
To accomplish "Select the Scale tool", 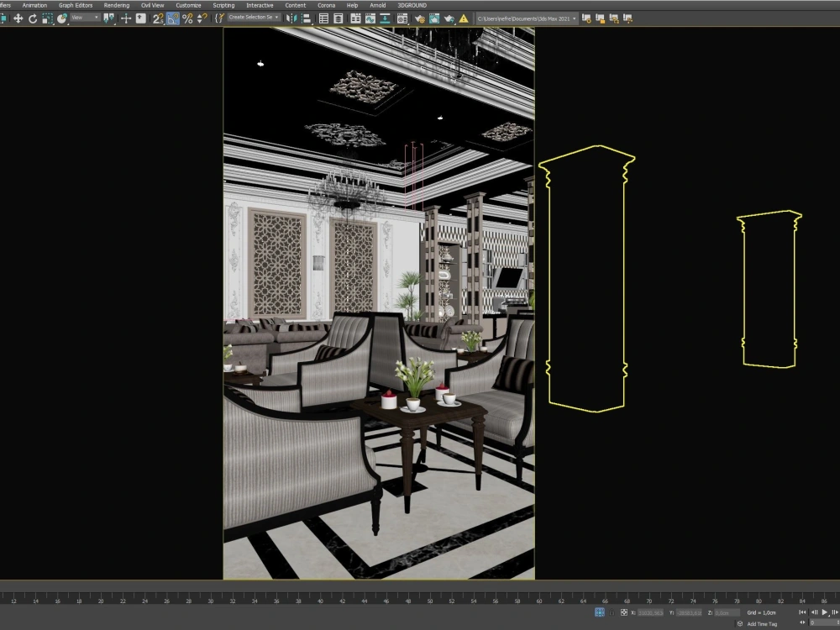I will click(x=47, y=18).
